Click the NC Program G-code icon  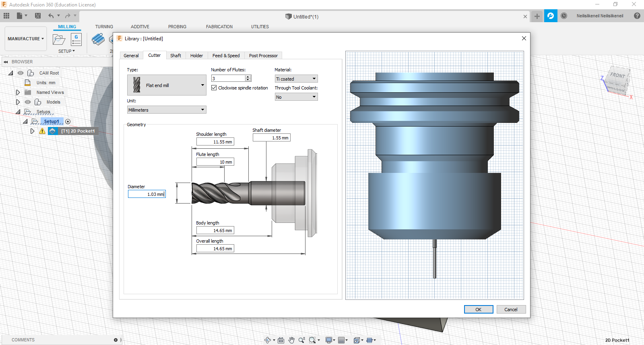coord(76,39)
